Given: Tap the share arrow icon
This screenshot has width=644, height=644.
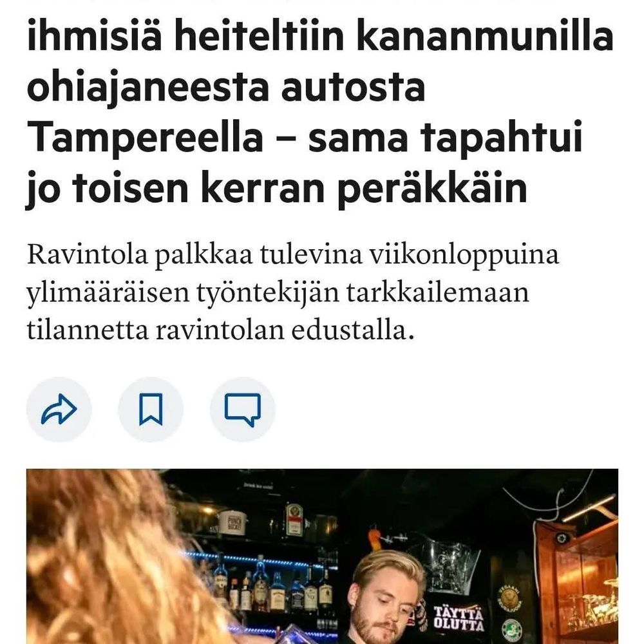Looking at the screenshot, I should tap(59, 410).
